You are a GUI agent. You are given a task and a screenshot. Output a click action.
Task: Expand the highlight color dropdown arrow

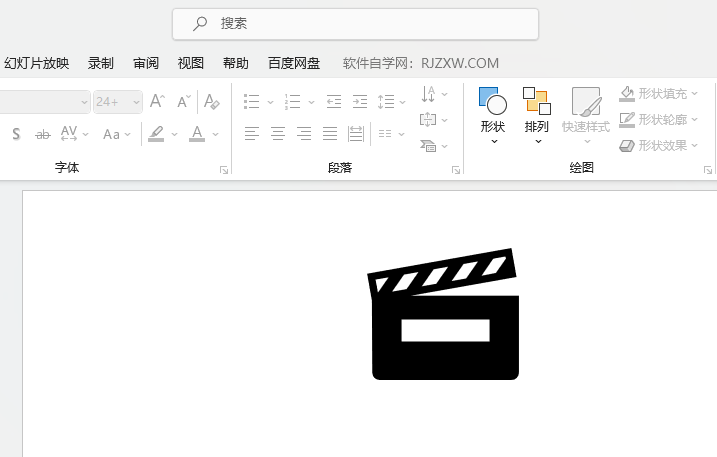tap(174, 134)
